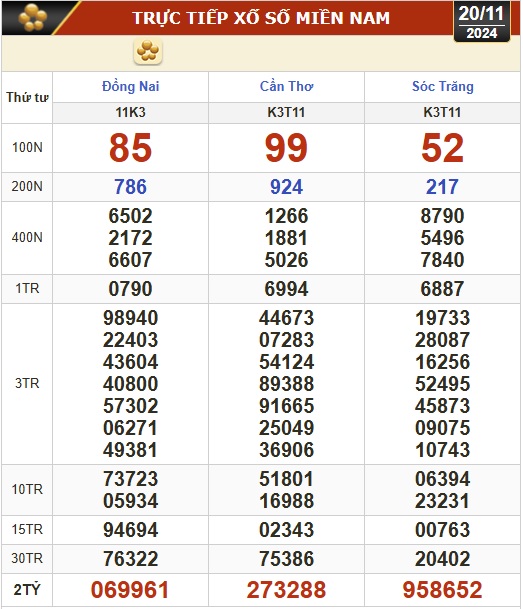Select the Cần Thơ special prize 273288
The height and width of the screenshot is (609, 523).
pos(286,590)
